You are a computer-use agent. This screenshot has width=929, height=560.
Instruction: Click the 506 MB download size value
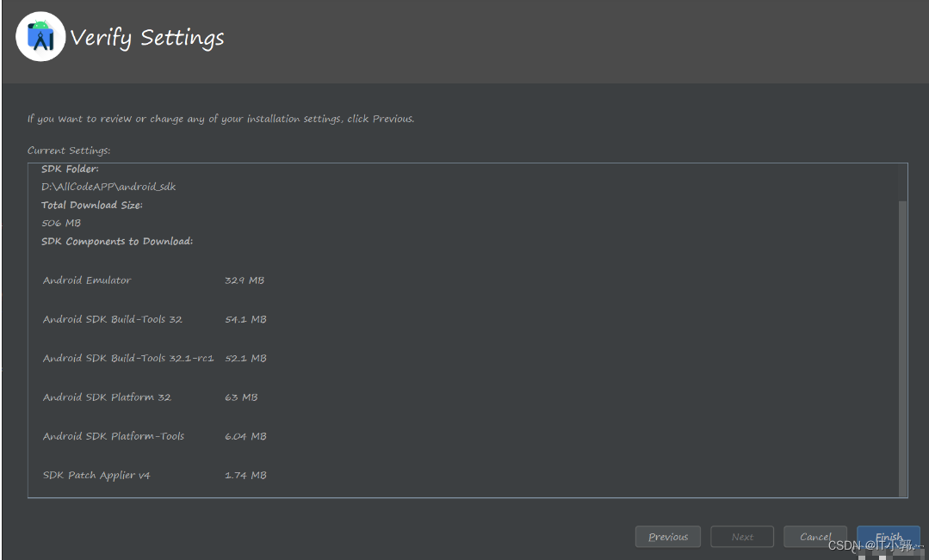[61, 223]
